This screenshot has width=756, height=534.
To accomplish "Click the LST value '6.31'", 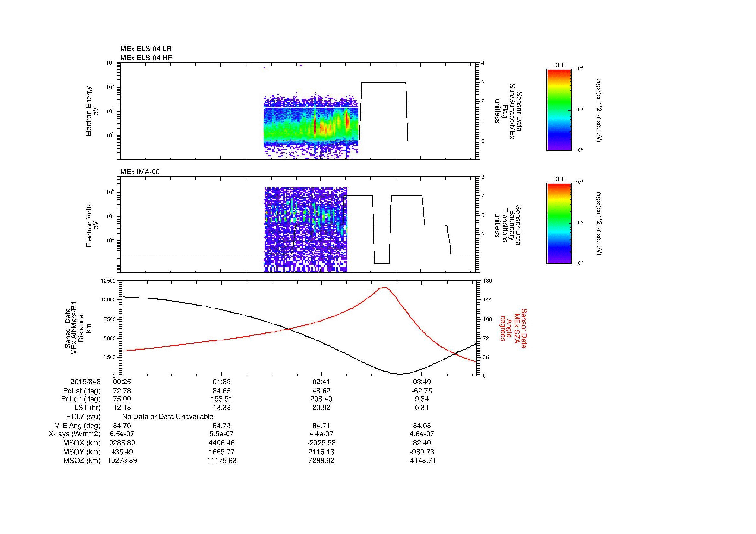I will pos(422,408).
